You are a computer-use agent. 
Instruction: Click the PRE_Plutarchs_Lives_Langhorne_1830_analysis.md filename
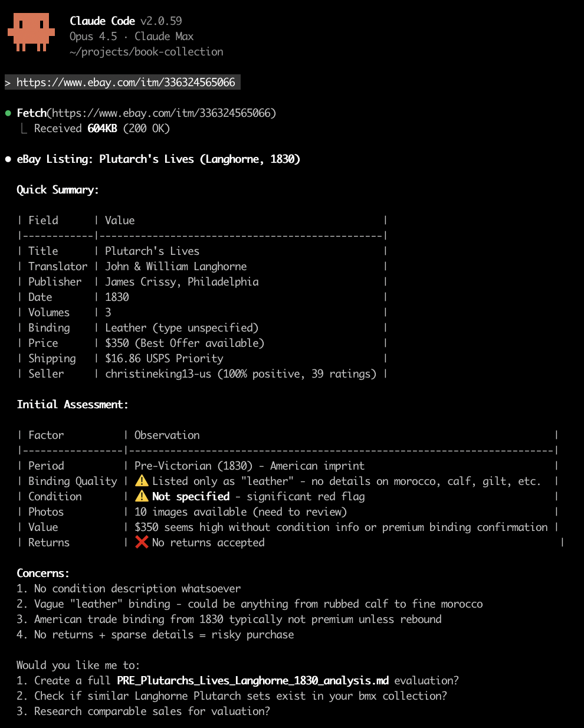252,680
